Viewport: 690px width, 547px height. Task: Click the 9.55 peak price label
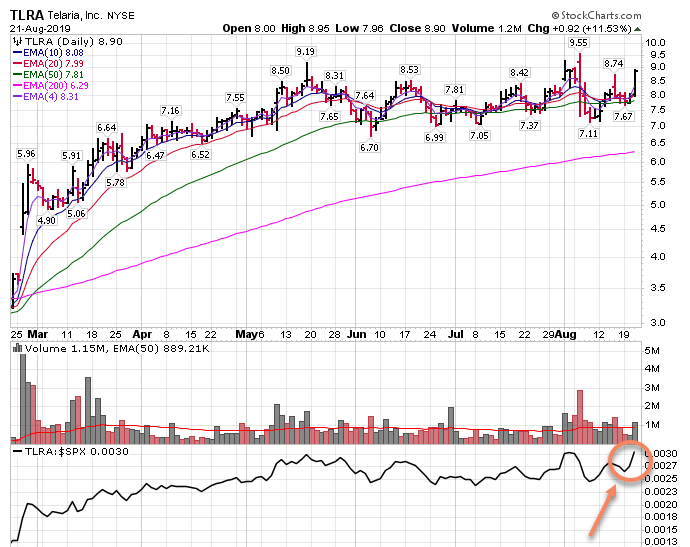(578, 43)
